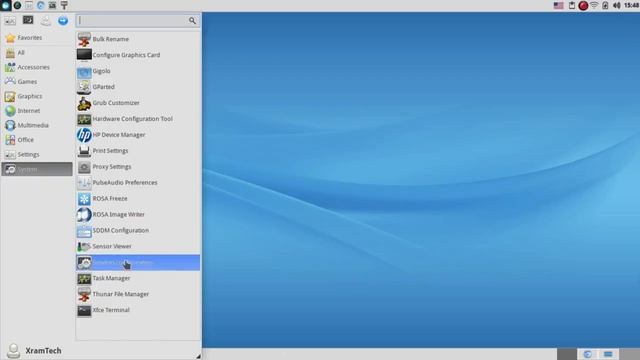Click the red circle tray icon
Viewport: 640px width, 360px height.
583,6
